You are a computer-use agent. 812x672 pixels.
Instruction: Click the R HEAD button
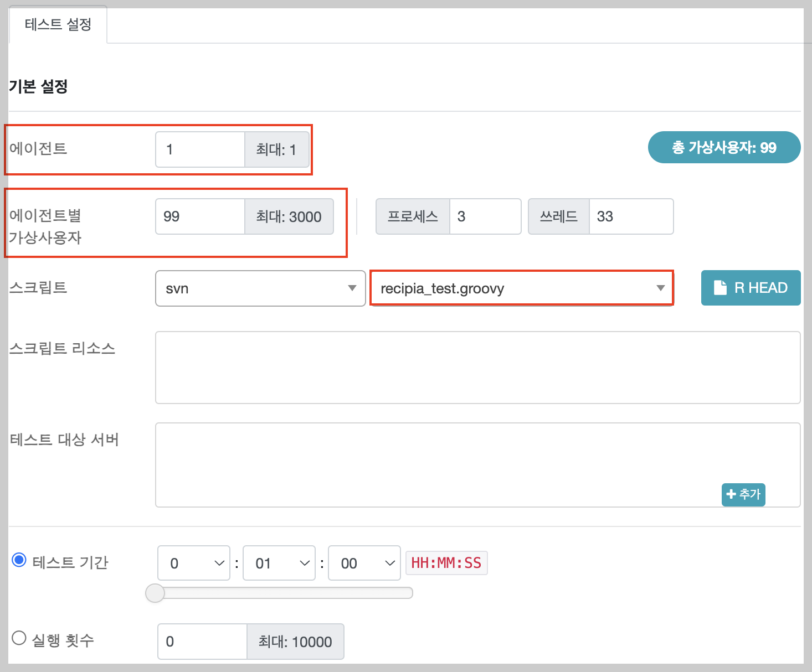tap(751, 288)
